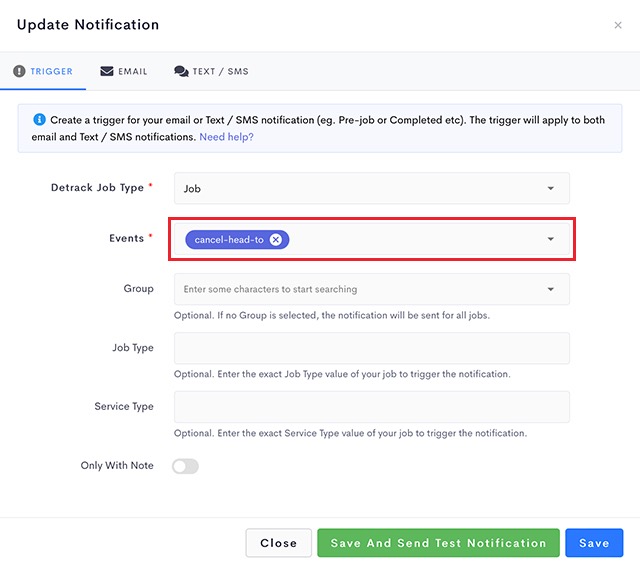Focus the Service Type text field
The image size is (640, 571).
372,407
